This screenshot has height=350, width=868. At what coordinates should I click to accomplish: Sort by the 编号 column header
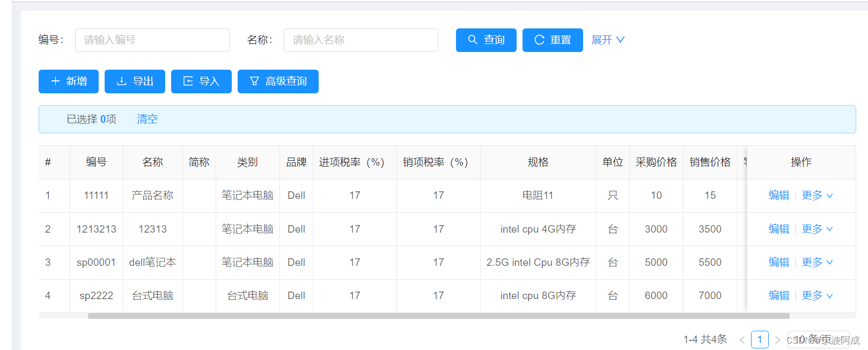pyautogui.click(x=97, y=162)
